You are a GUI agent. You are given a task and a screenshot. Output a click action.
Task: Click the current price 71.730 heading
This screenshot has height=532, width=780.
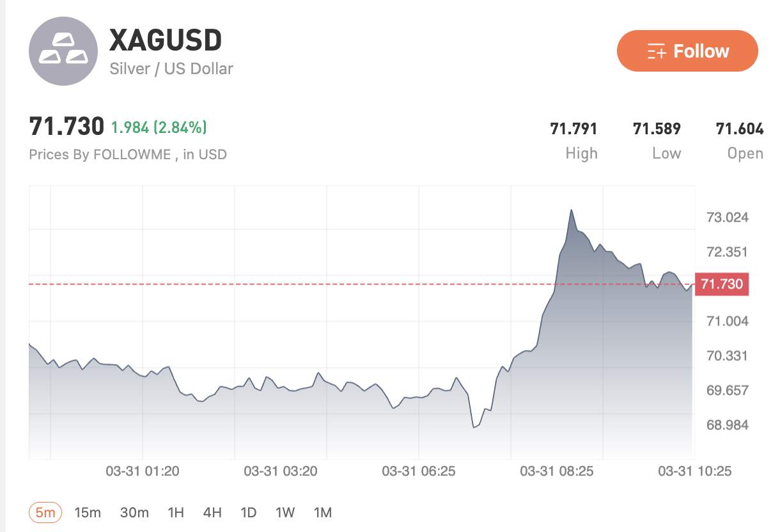(66, 127)
